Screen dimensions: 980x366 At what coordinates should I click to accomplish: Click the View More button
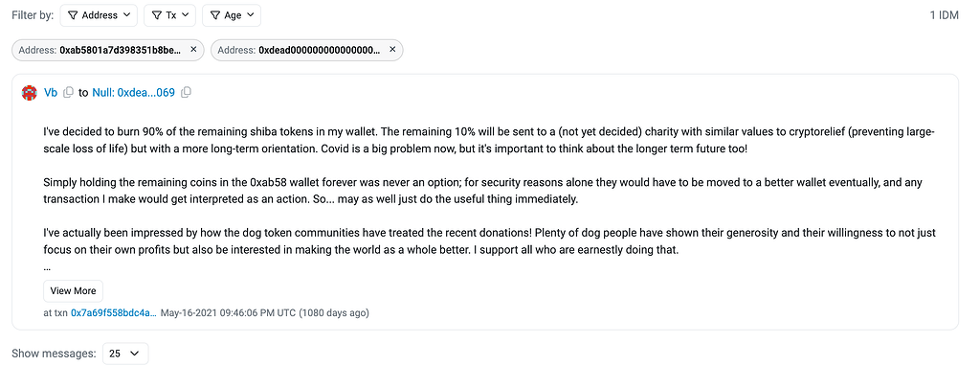coord(73,291)
